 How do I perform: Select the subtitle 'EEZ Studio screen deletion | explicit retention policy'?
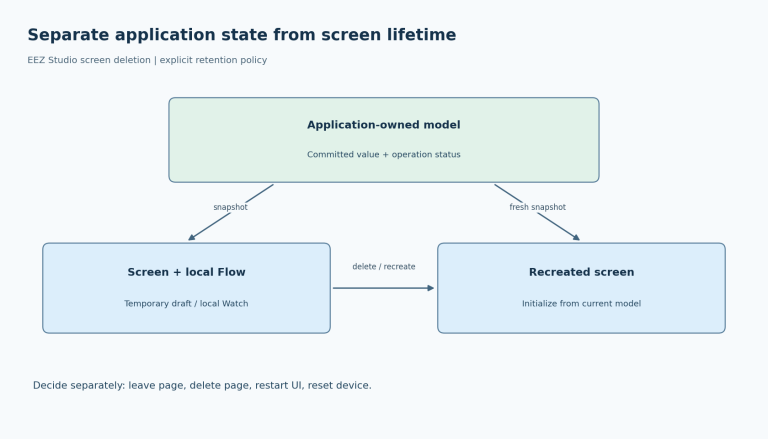(x=147, y=60)
